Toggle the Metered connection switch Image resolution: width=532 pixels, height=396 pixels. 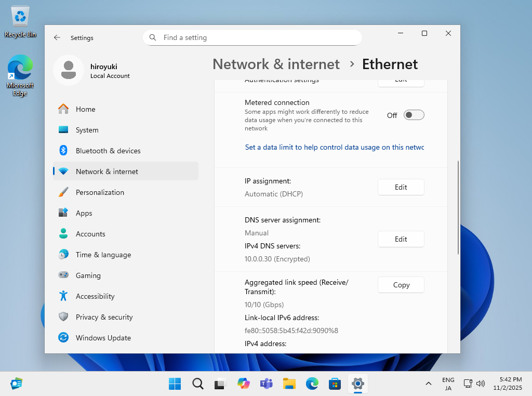pos(414,115)
